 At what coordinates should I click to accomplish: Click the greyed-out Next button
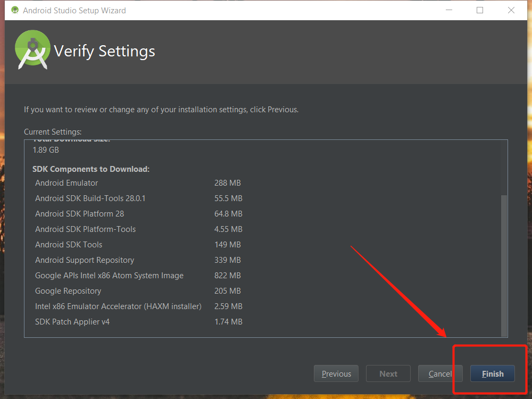point(388,373)
